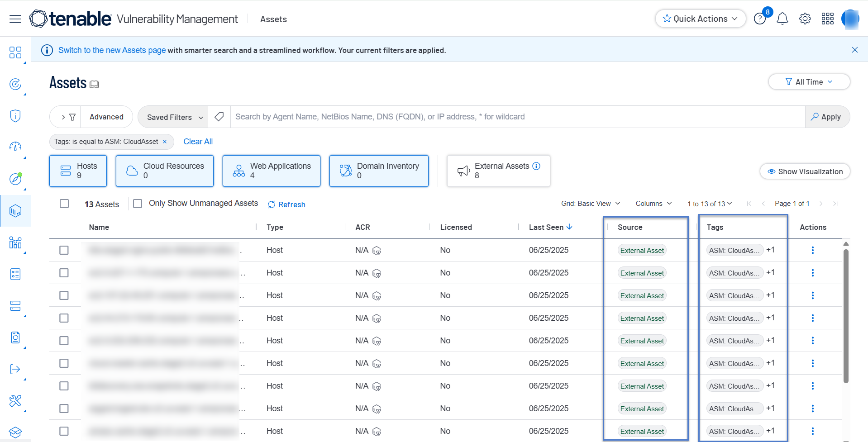The width and height of the screenshot is (868, 442).
Task: Open the user profile avatar
Action: 850,19
